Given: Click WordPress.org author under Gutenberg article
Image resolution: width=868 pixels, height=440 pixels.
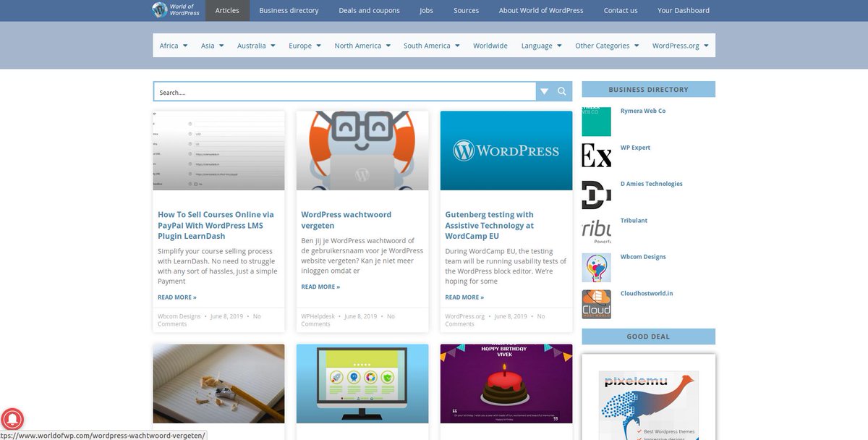Looking at the screenshot, I should [x=464, y=316].
